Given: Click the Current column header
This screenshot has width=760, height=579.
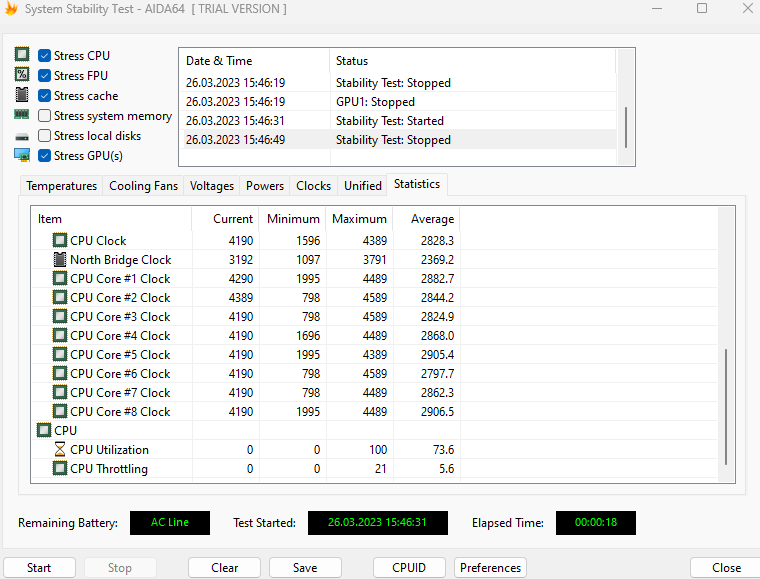Looking at the screenshot, I should pyautogui.click(x=225, y=219).
